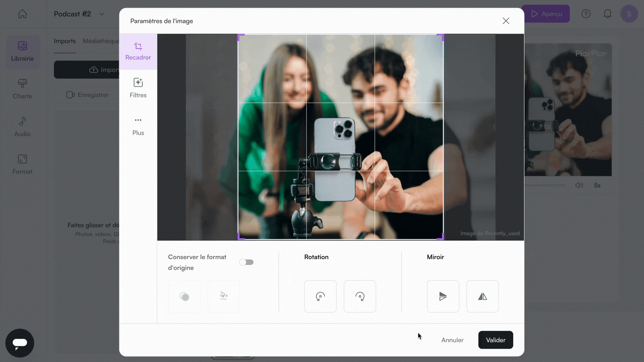
Task: Open the Format sidebar panel
Action: tap(22, 165)
